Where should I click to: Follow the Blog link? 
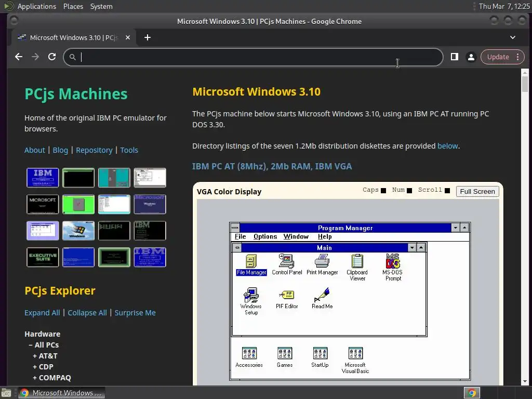click(60, 150)
